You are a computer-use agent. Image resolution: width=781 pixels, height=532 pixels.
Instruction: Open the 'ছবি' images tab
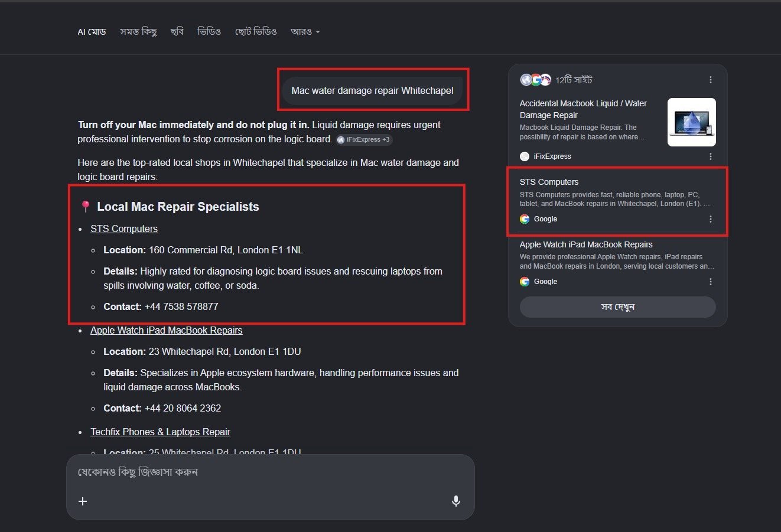tap(177, 32)
